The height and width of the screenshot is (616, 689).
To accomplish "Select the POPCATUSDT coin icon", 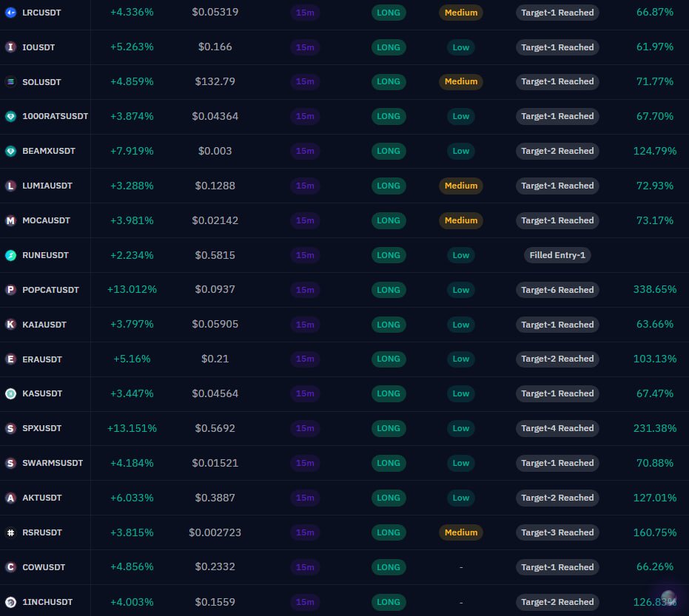I will (x=10, y=289).
